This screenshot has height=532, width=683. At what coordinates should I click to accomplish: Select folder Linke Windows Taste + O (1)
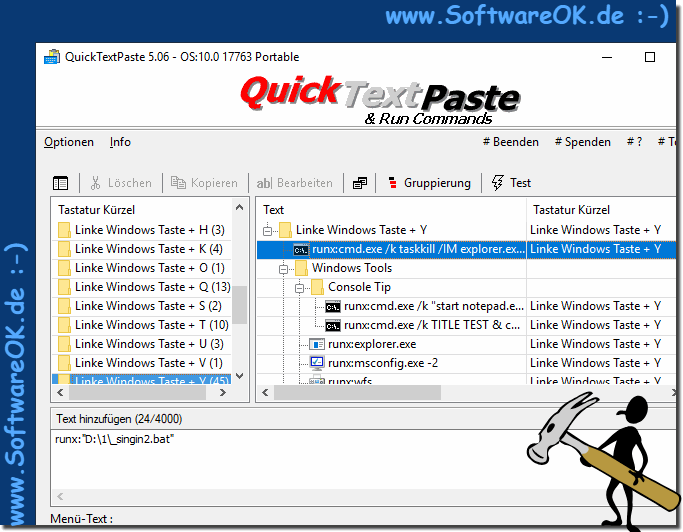point(142,268)
